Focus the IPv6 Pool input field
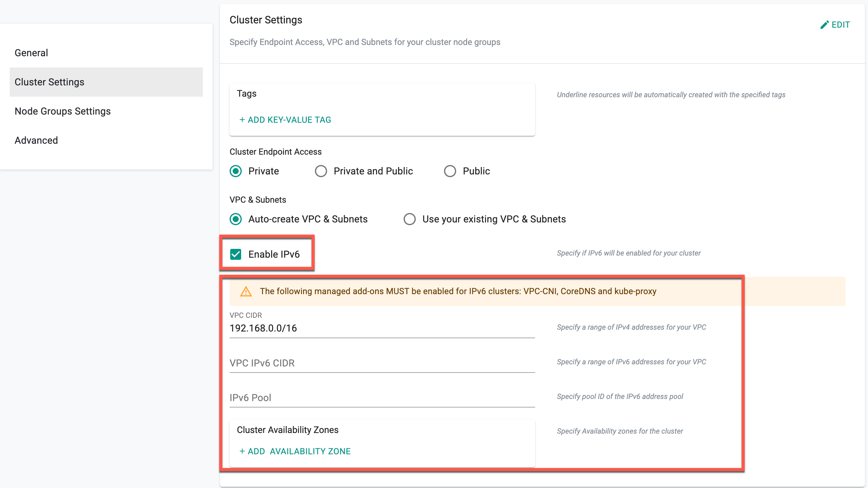Screen dimensions: 868x488 click(x=382, y=398)
